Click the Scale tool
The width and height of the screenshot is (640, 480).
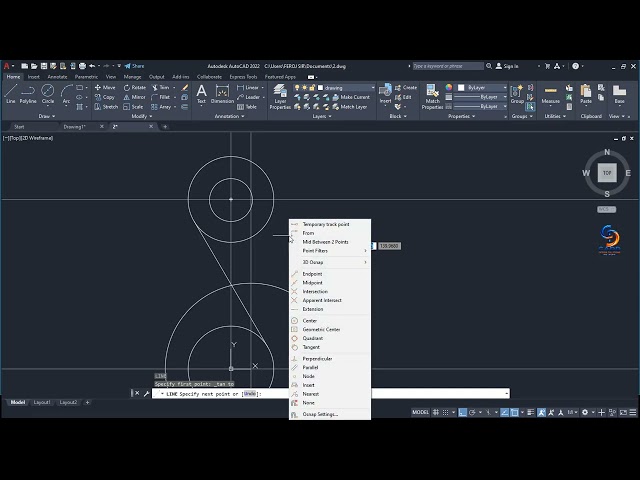pyautogui.click(x=133, y=107)
